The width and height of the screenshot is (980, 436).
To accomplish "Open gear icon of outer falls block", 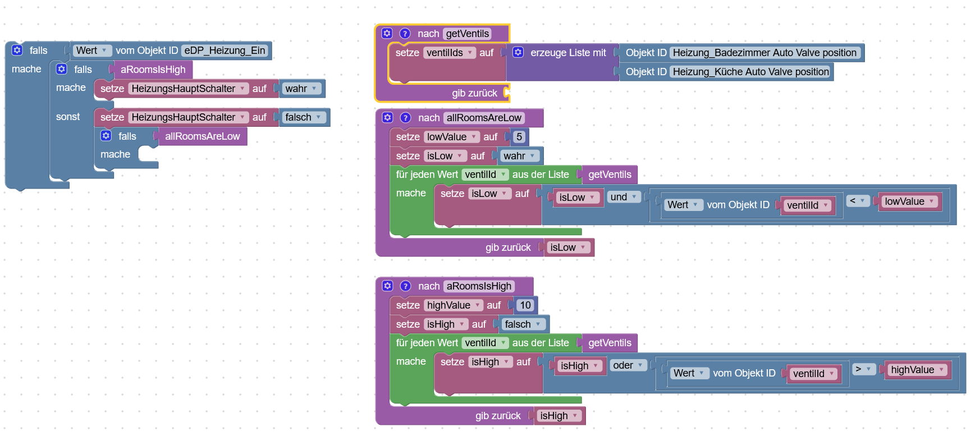I will [x=17, y=50].
